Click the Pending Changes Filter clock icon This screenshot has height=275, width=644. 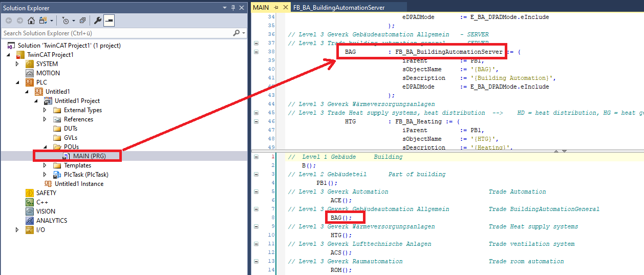[65, 20]
